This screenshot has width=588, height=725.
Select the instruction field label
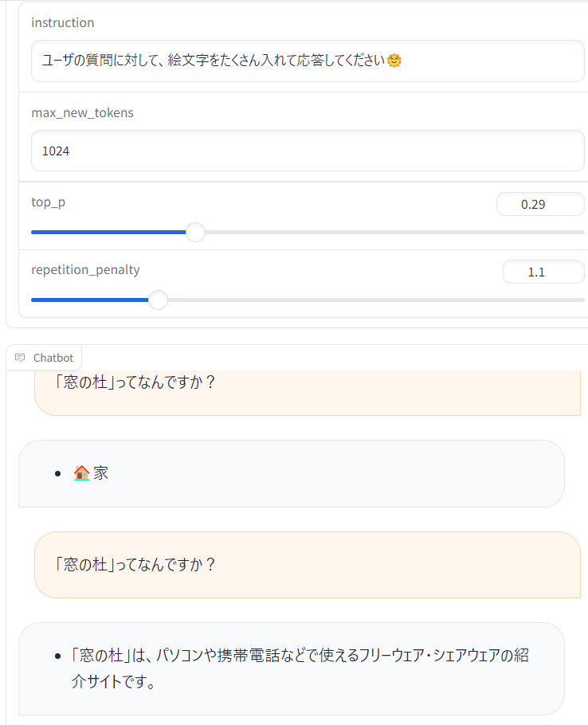(62, 22)
